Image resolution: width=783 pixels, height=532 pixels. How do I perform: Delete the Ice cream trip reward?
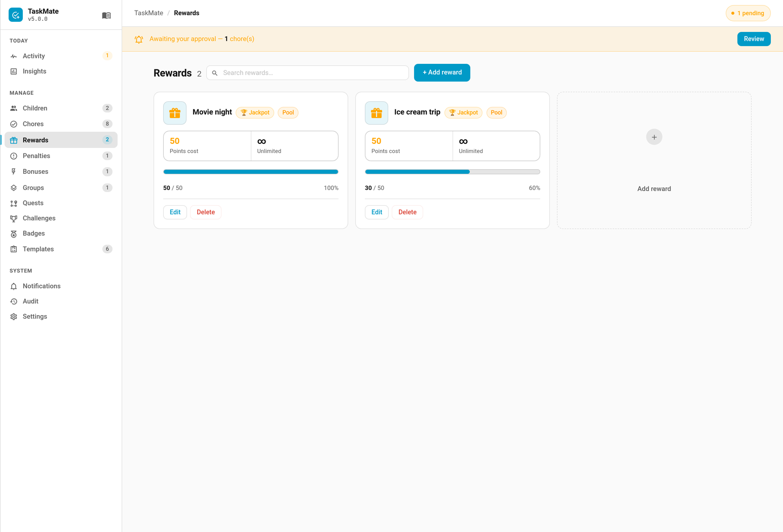407,212
